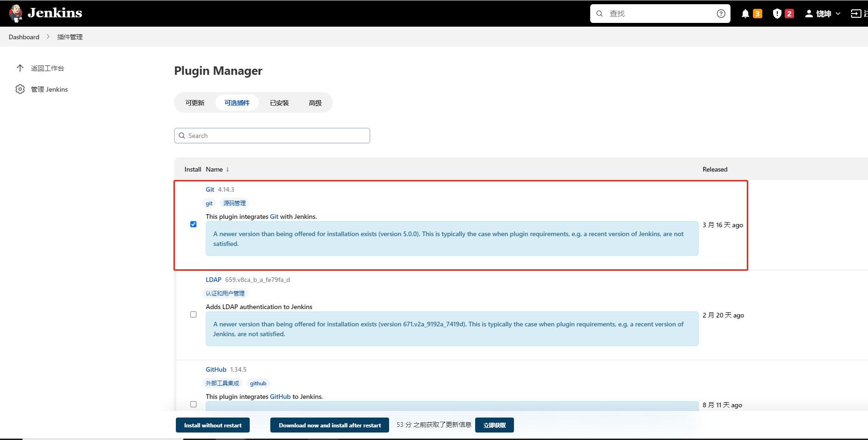Switch to the 可更新 tab
This screenshot has width=868, height=440.
pos(195,103)
